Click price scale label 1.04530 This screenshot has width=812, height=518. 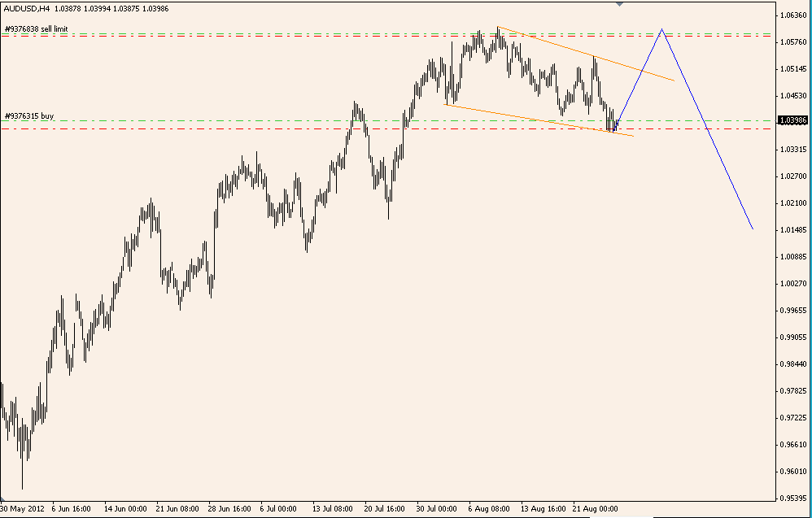(792, 96)
